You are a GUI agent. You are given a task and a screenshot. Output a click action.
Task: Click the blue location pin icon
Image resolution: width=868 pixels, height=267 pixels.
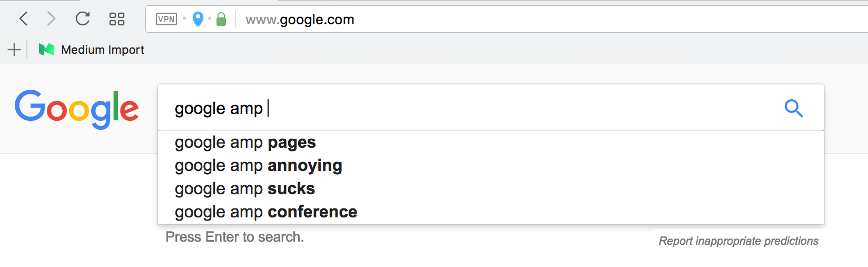(198, 20)
